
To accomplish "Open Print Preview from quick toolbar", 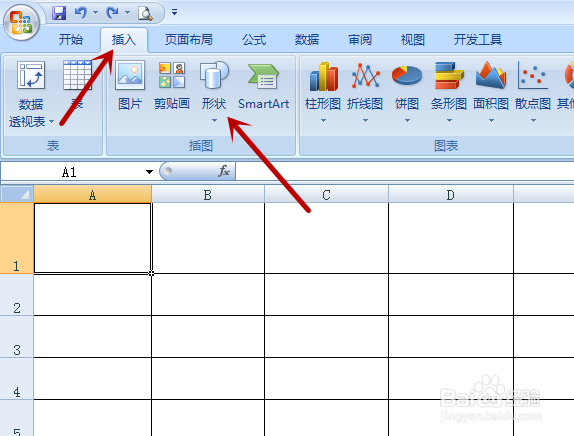I will click(145, 13).
